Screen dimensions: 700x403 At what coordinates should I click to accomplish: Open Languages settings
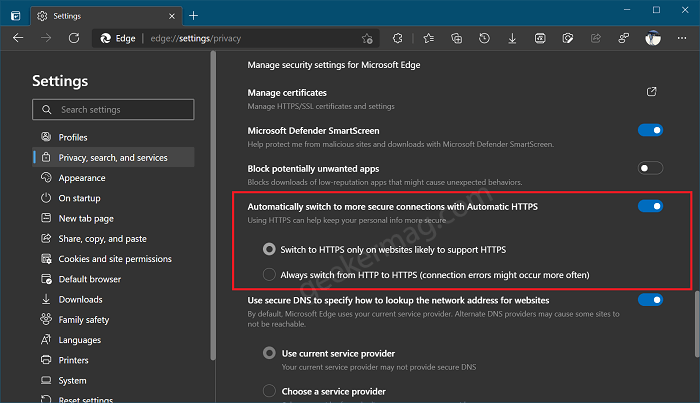[x=113, y=340]
